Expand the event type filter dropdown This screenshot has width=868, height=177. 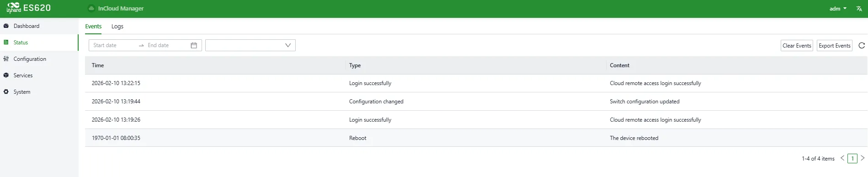coord(250,45)
